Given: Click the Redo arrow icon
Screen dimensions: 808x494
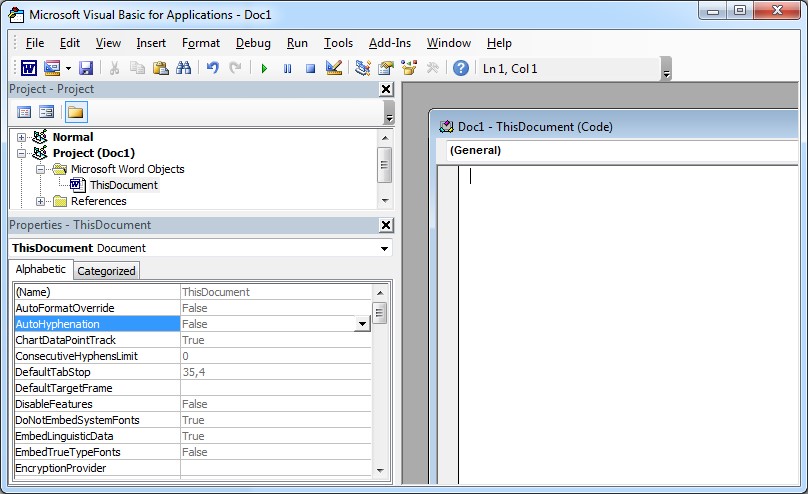Looking at the screenshot, I should pos(235,68).
